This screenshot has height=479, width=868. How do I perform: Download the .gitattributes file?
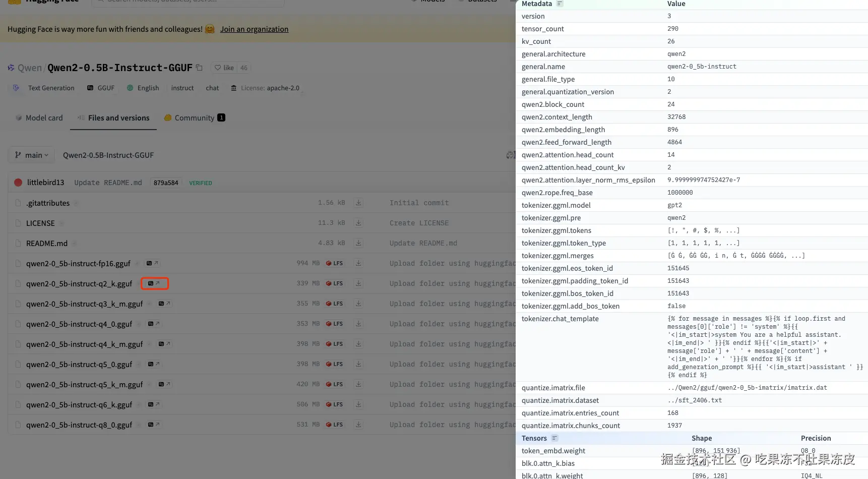coord(358,203)
